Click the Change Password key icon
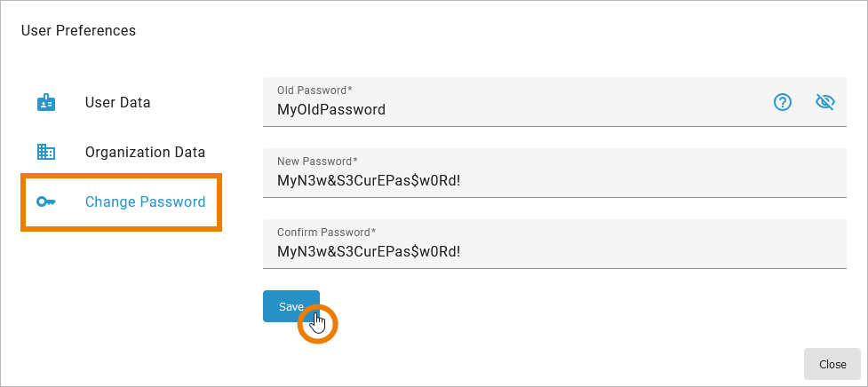 click(46, 202)
